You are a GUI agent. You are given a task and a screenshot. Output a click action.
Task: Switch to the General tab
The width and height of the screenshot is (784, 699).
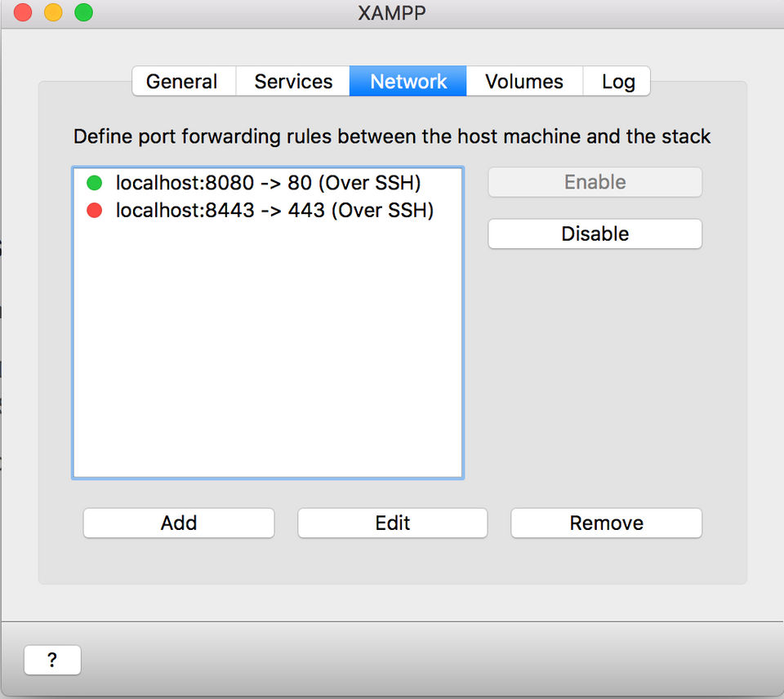181,82
